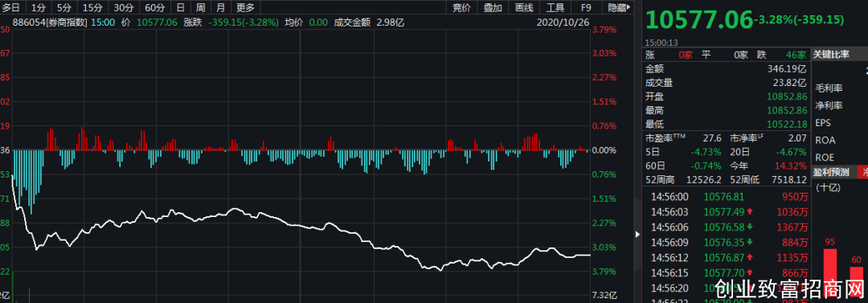Open the 60分 chart period

(x=154, y=7)
